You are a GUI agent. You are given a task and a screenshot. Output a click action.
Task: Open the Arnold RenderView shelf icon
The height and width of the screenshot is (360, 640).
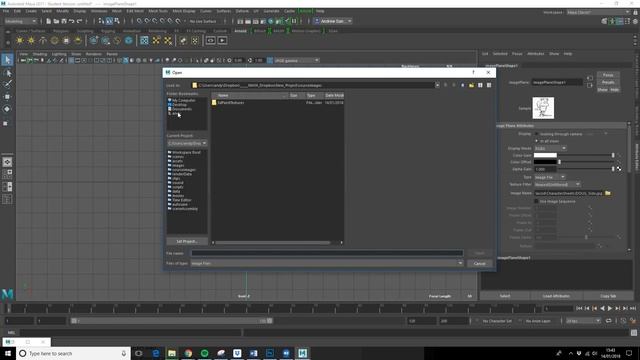point(211,40)
